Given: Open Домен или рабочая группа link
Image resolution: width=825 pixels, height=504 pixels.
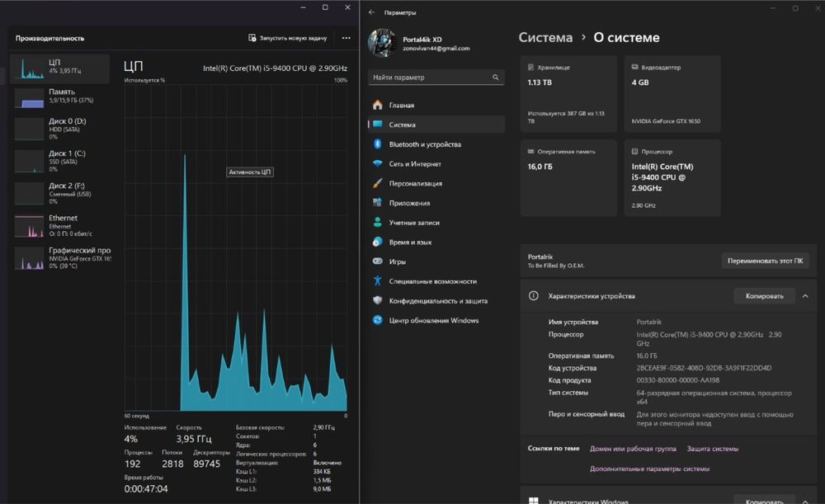Looking at the screenshot, I should point(633,449).
